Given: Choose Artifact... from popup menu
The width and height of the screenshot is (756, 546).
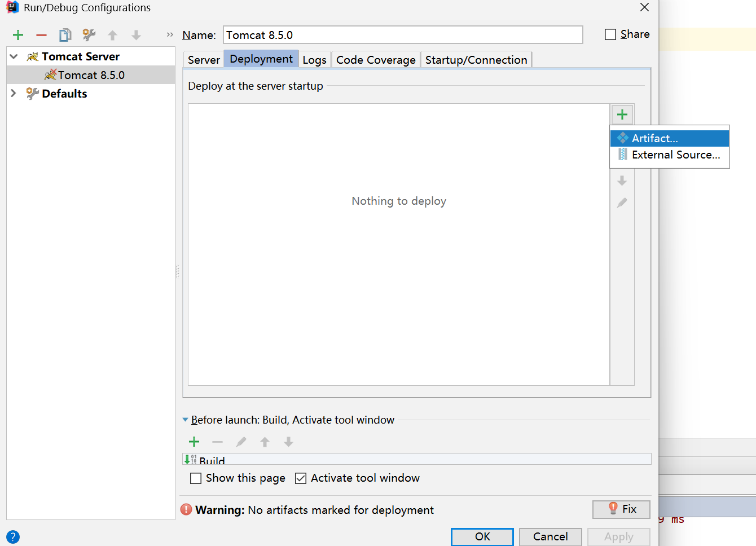Looking at the screenshot, I should click(x=670, y=138).
